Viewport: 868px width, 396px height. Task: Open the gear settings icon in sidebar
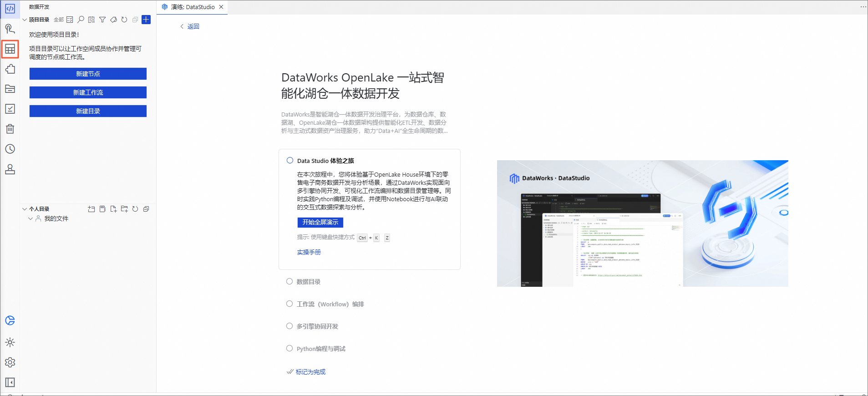click(x=10, y=362)
